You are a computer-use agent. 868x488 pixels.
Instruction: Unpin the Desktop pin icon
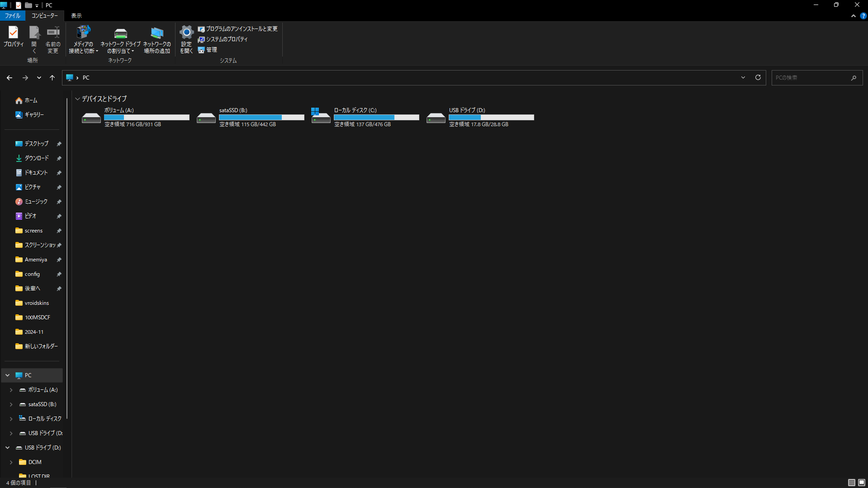(x=59, y=144)
